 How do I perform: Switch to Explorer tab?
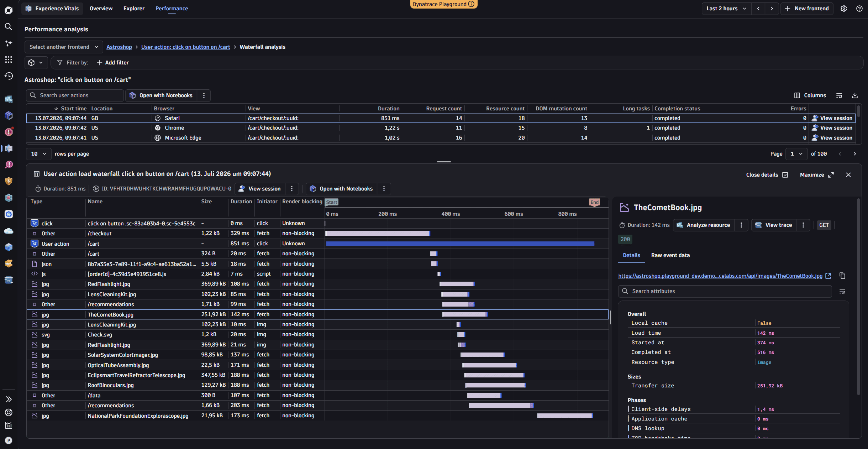(x=134, y=9)
